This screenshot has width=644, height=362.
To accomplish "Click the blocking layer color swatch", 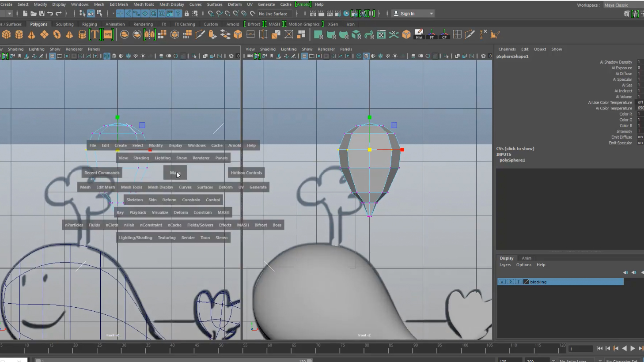I will click(526, 282).
